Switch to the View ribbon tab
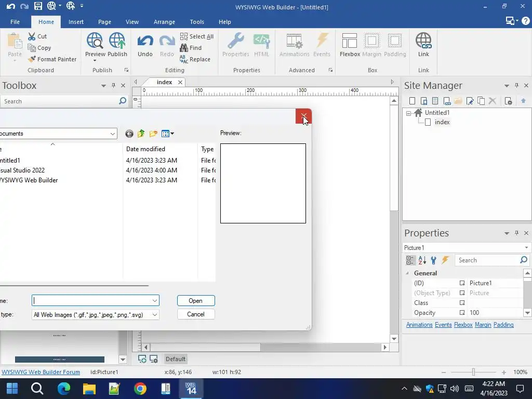This screenshot has width=532, height=399. click(x=132, y=22)
